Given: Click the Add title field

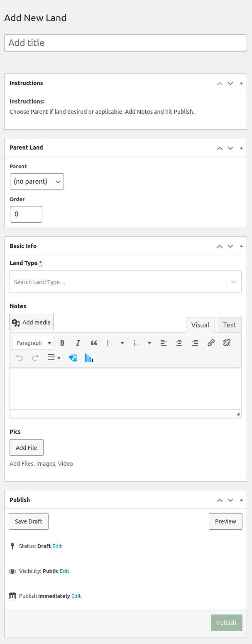Looking at the screenshot, I should point(125,43).
